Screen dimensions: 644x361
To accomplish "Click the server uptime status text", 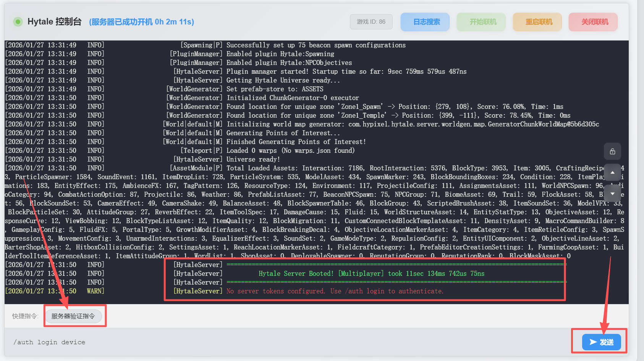I will (x=141, y=22).
